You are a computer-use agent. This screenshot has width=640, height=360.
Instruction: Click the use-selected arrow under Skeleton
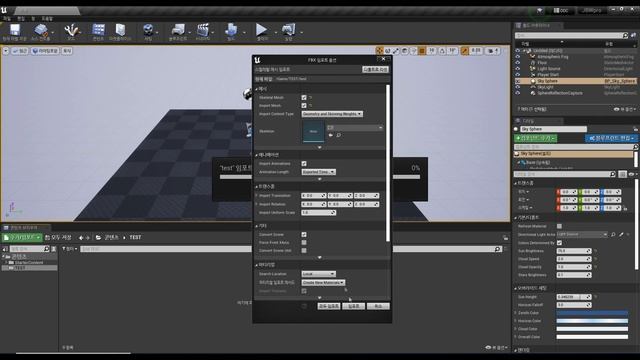point(331,135)
